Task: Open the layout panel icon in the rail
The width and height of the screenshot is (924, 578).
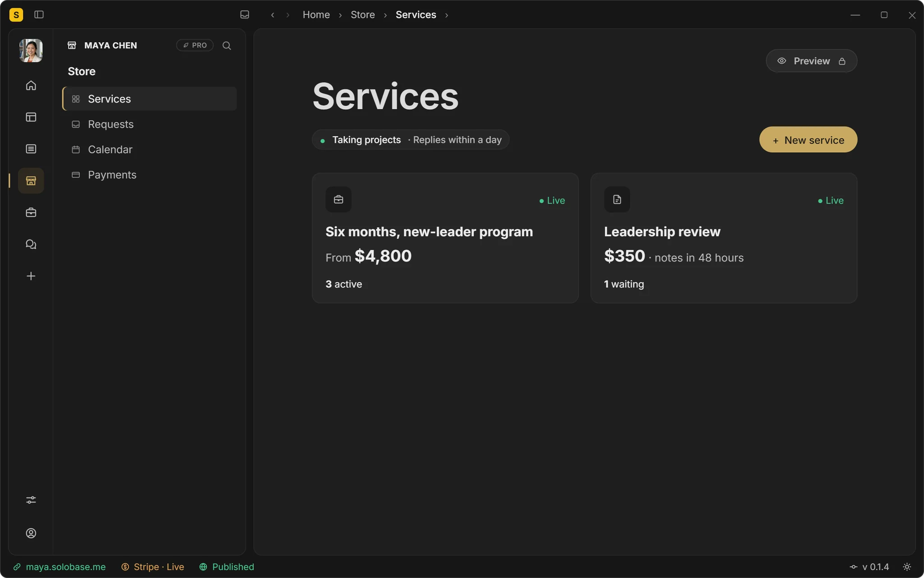Action: click(31, 117)
